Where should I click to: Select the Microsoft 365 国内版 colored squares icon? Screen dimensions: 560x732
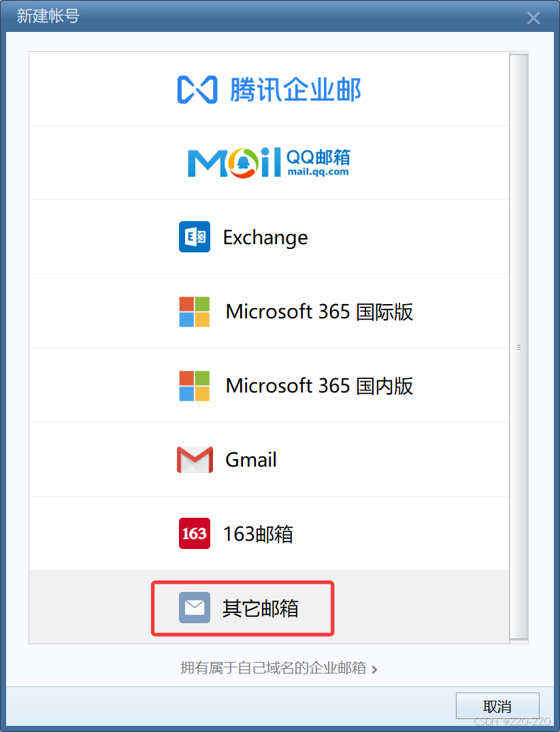pyautogui.click(x=195, y=386)
